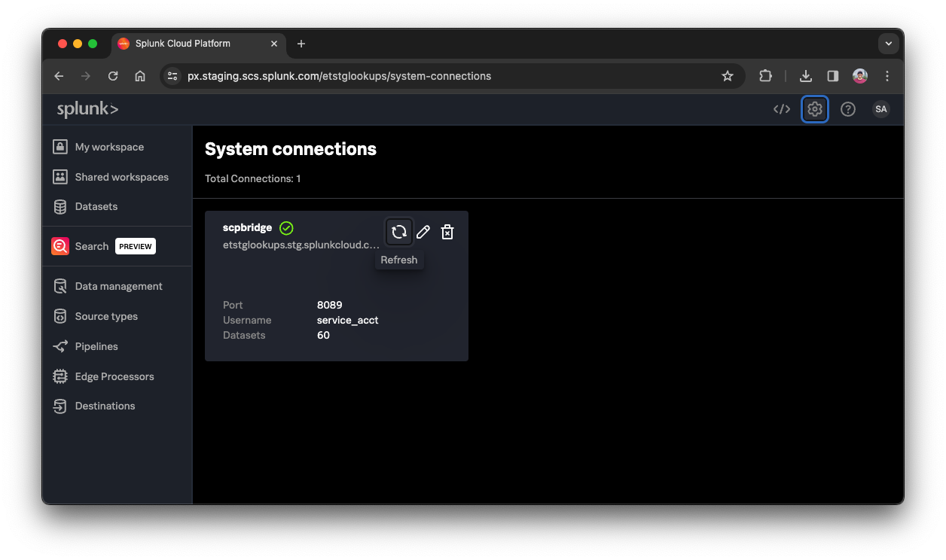Click the Datasets database icon
The width and height of the screenshot is (946, 560).
(60, 206)
